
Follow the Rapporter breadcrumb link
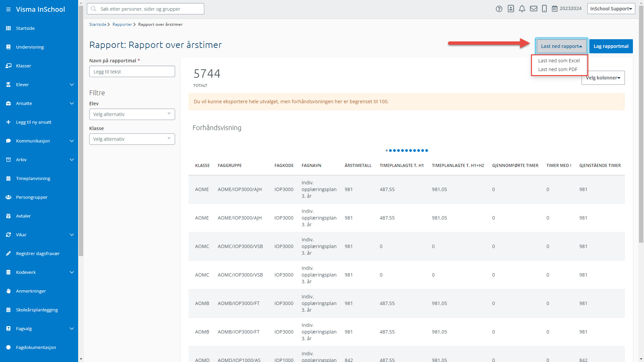pyautogui.click(x=122, y=24)
